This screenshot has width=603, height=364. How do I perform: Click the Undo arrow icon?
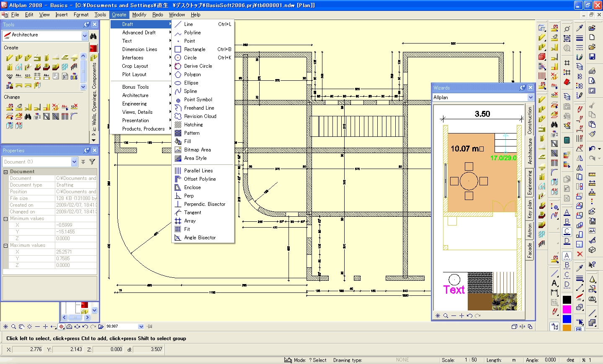point(592,149)
